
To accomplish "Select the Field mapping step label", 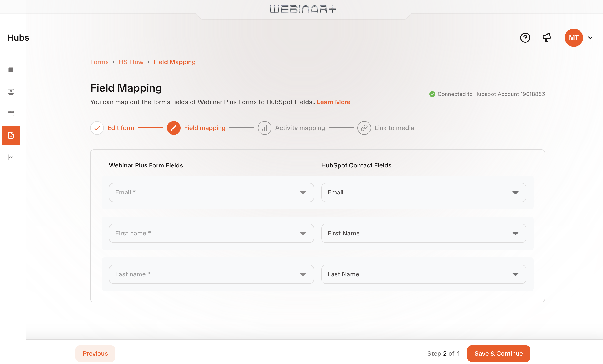I will click(x=205, y=128).
